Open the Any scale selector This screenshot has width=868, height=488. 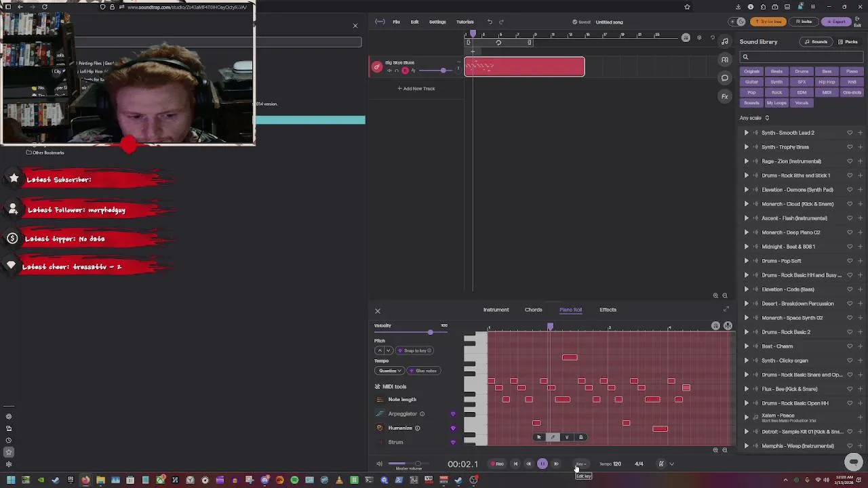point(754,118)
